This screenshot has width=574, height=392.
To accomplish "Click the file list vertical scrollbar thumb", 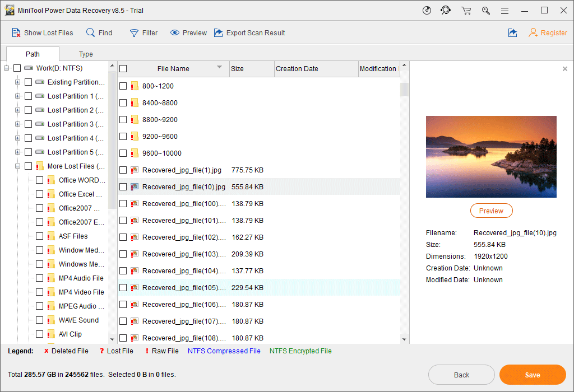I will click(x=404, y=90).
